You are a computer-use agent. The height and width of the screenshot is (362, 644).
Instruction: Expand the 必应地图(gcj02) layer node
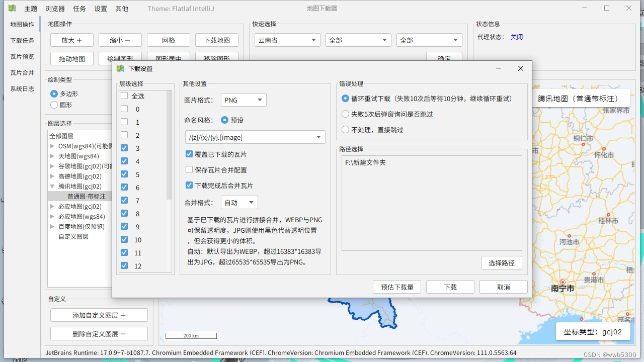point(52,207)
